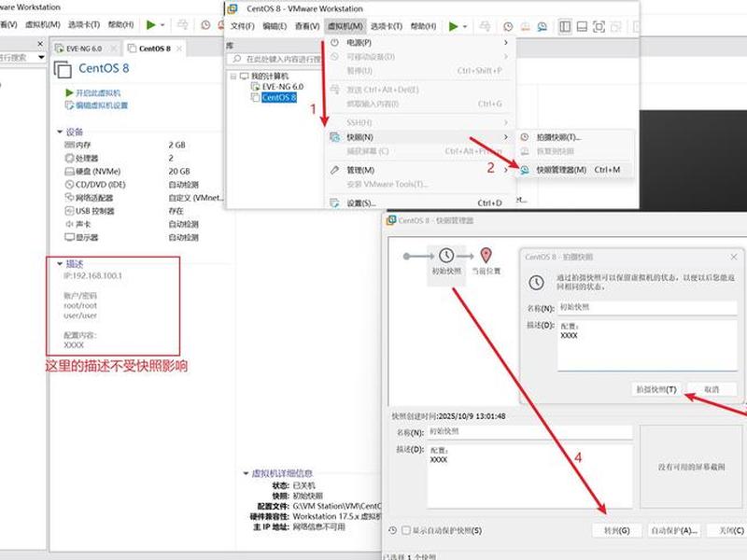Choose 快照管理器(M) in the snapshot submenu
The image size is (747, 560).
point(574,170)
